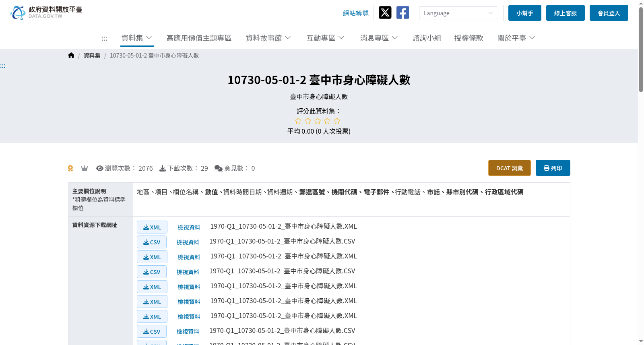Open 高應用價值主題專區 menu item

[199, 38]
